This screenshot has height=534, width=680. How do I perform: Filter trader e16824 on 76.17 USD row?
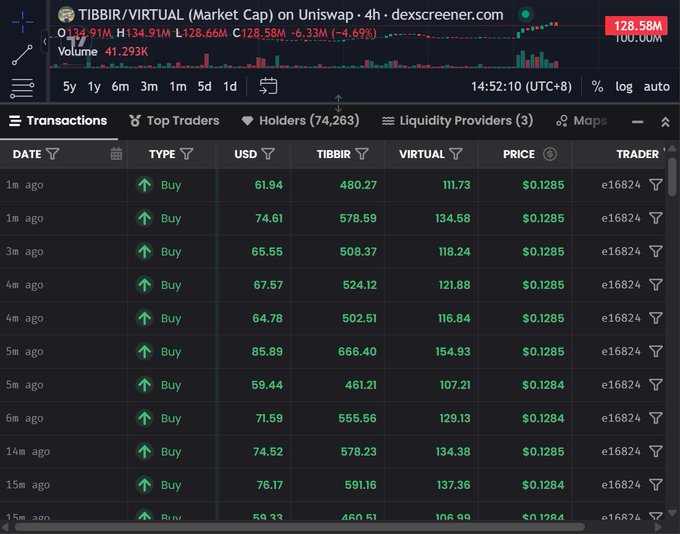tap(656, 485)
